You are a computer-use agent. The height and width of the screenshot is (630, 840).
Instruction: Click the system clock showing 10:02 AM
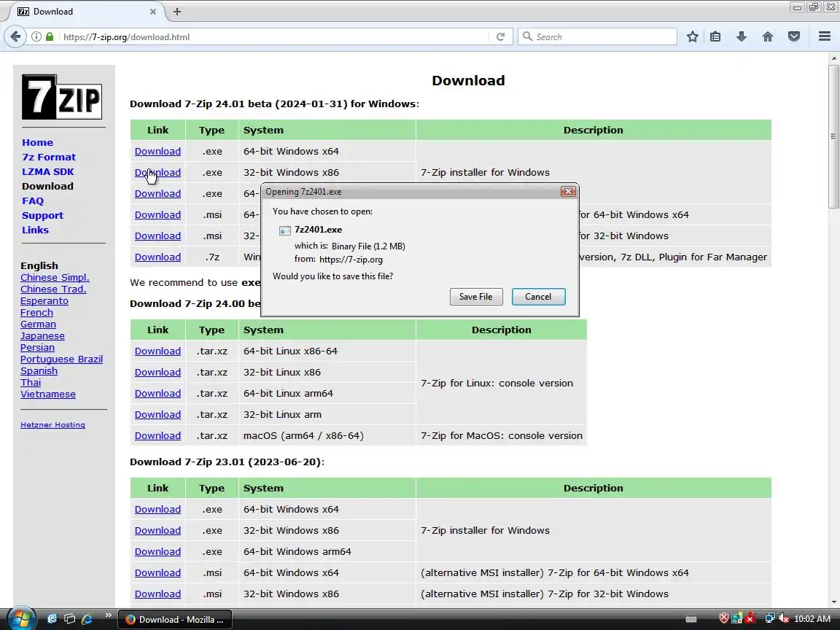point(812,619)
